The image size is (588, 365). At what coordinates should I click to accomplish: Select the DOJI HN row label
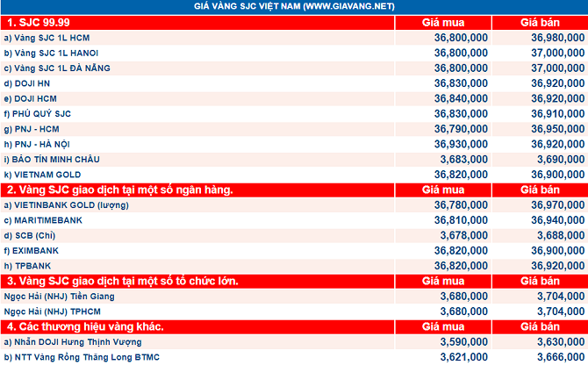pyautogui.click(x=26, y=83)
